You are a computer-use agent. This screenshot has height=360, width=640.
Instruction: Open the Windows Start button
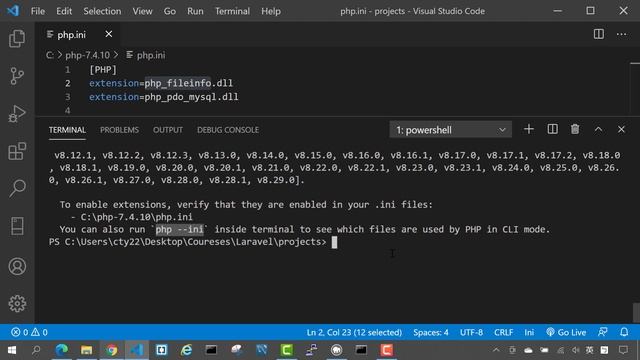(x=12, y=350)
